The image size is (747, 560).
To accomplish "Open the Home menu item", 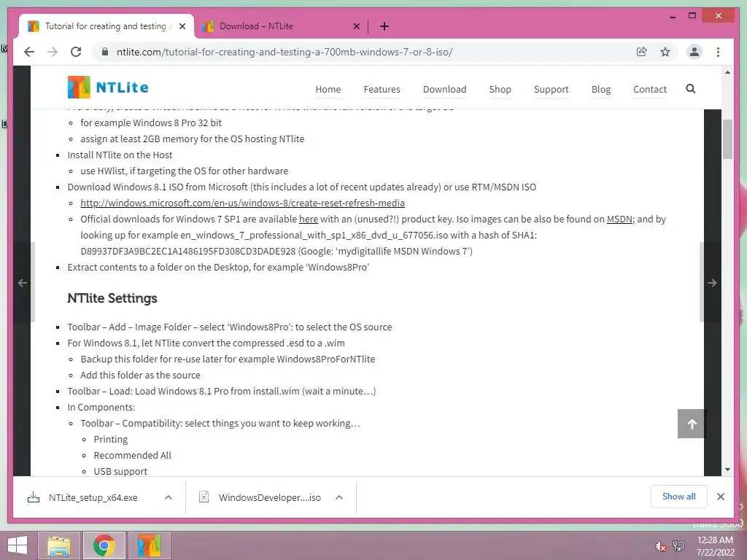I will [x=328, y=89].
